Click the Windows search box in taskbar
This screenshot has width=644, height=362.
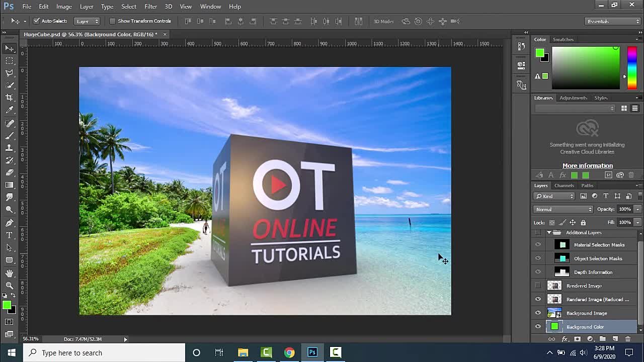tap(105, 352)
